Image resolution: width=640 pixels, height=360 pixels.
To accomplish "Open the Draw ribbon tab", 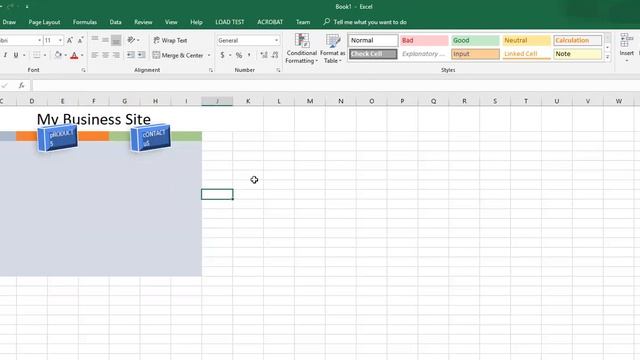I will click(9, 22).
